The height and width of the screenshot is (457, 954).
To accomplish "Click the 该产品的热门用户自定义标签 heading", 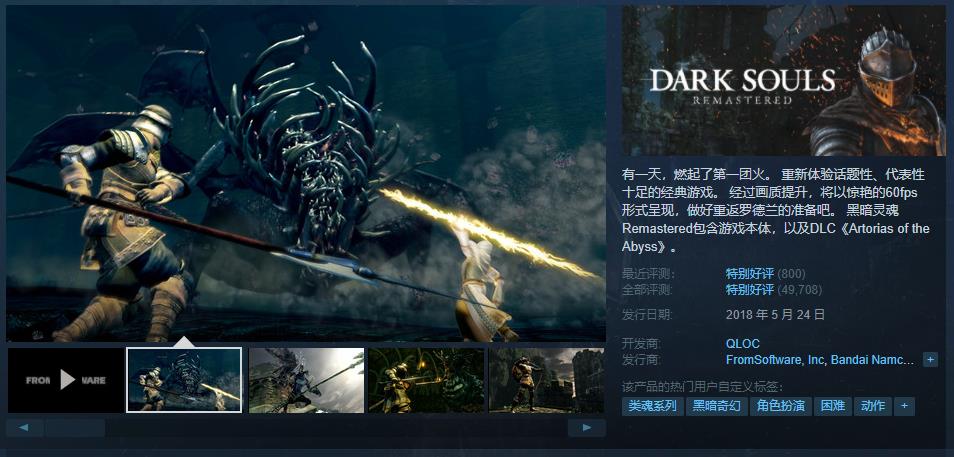I will (702, 386).
